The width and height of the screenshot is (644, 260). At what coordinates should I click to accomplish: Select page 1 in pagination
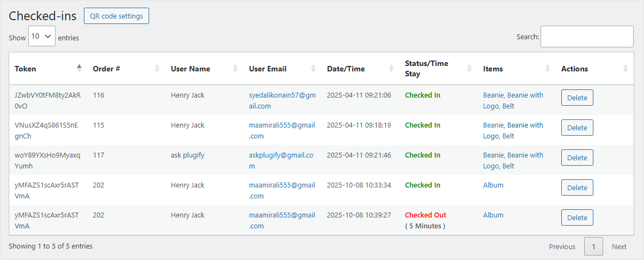pos(593,247)
